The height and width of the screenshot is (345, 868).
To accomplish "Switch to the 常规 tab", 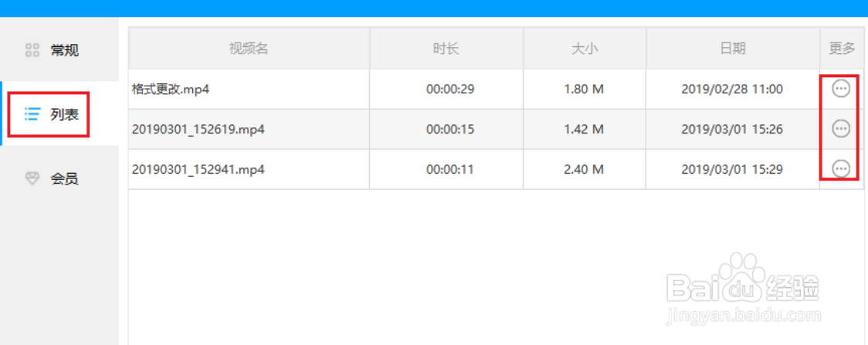I will click(x=64, y=51).
